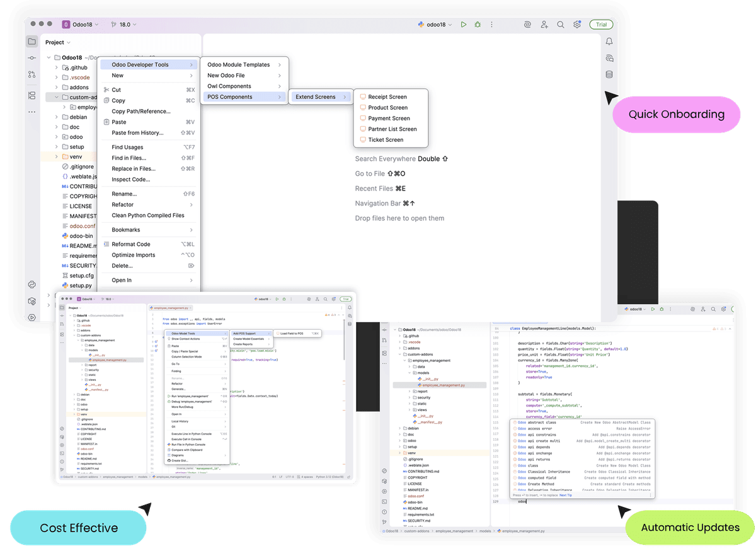Image resolution: width=756 pixels, height=553 pixels.
Task: Click the green Trial button
Action: (x=601, y=25)
